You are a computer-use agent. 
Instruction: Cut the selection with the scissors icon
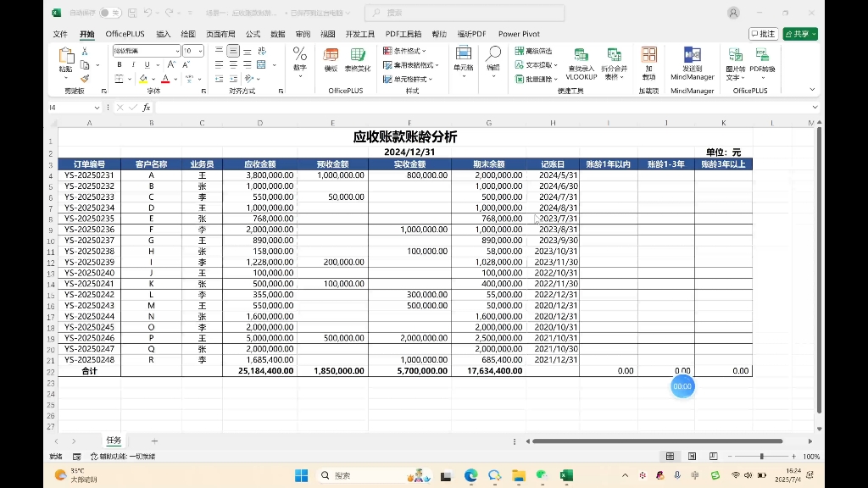(85, 51)
